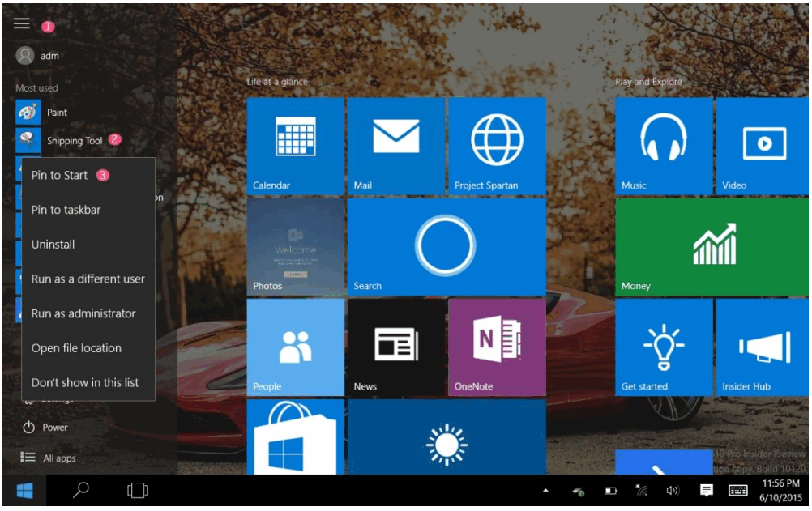This screenshot has height=511, width=812.
Task: Click the Cortana Search tile
Action: coord(446,246)
